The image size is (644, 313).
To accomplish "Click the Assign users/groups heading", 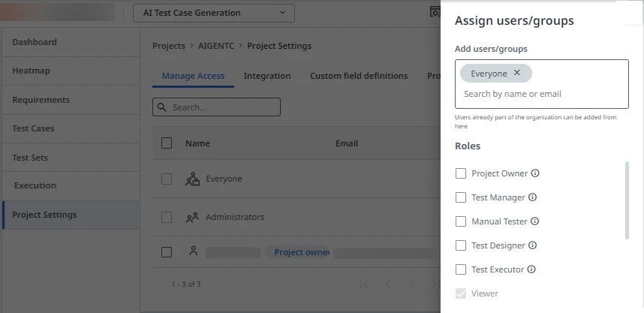I will (x=514, y=20).
